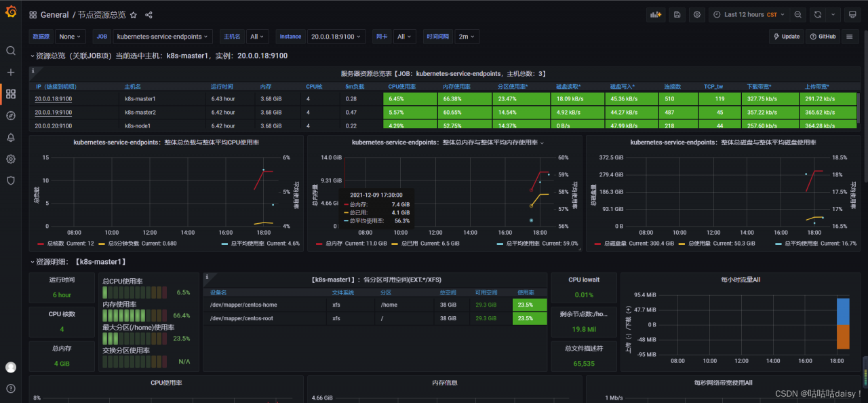The height and width of the screenshot is (403, 868).
Task: Sort table by 主机名 column
Action: pyautogui.click(x=132, y=87)
